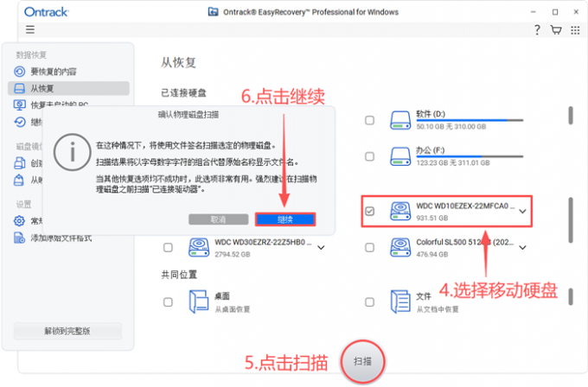The width and height of the screenshot is (588, 387).
Task: Select 从恢复 in sidebar
Action: coord(68,88)
